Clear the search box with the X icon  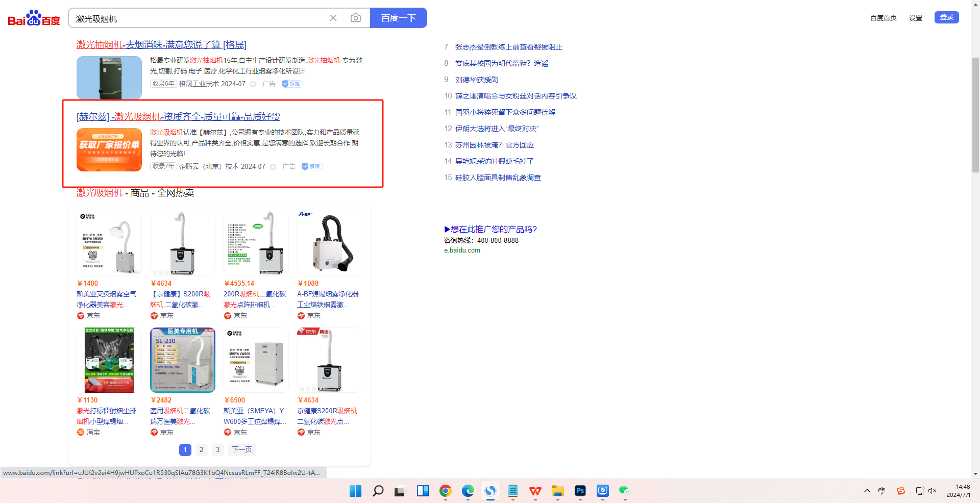click(333, 17)
